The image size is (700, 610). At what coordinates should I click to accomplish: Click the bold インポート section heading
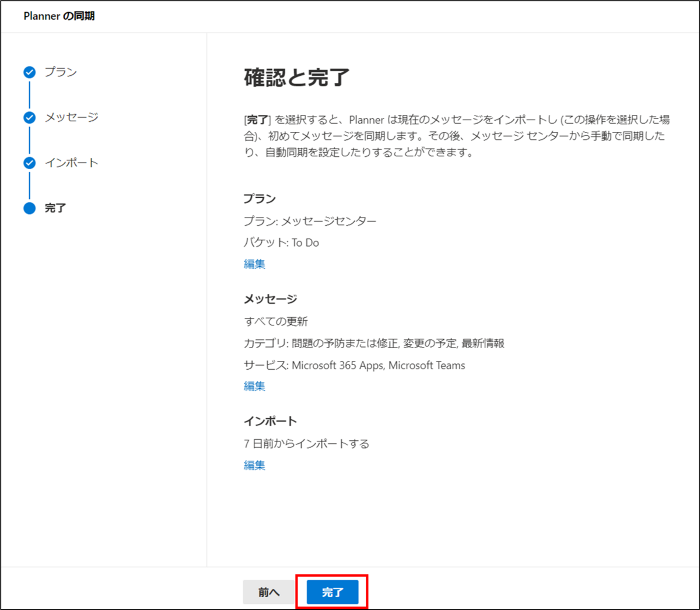point(270,421)
